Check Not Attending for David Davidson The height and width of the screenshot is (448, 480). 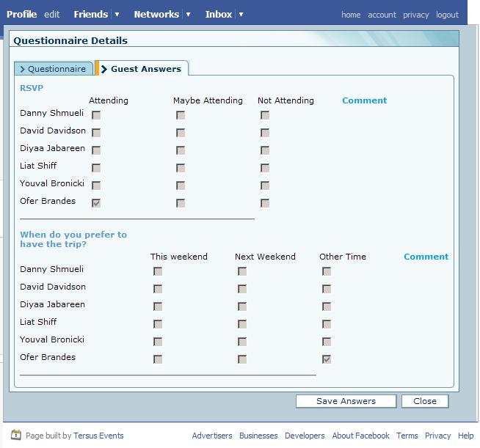[265, 133]
